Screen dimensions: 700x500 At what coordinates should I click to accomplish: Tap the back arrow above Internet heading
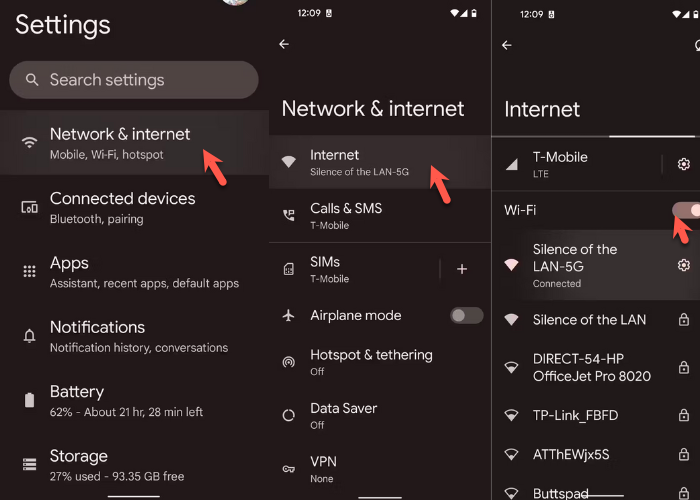[x=506, y=45]
